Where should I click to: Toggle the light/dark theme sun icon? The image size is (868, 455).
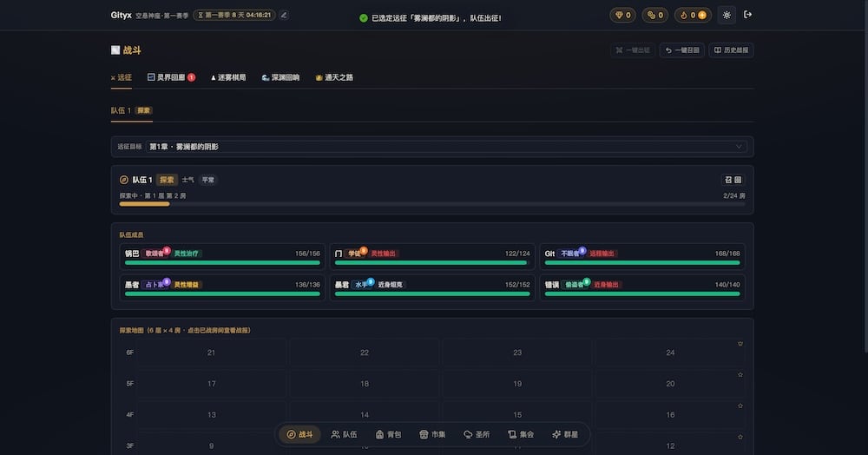point(727,15)
